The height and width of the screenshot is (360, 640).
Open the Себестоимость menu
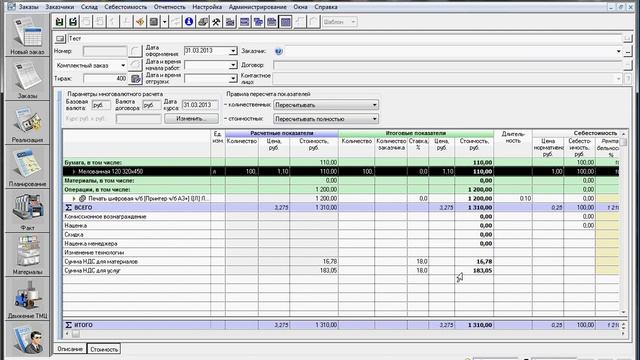pyautogui.click(x=125, y=7)
